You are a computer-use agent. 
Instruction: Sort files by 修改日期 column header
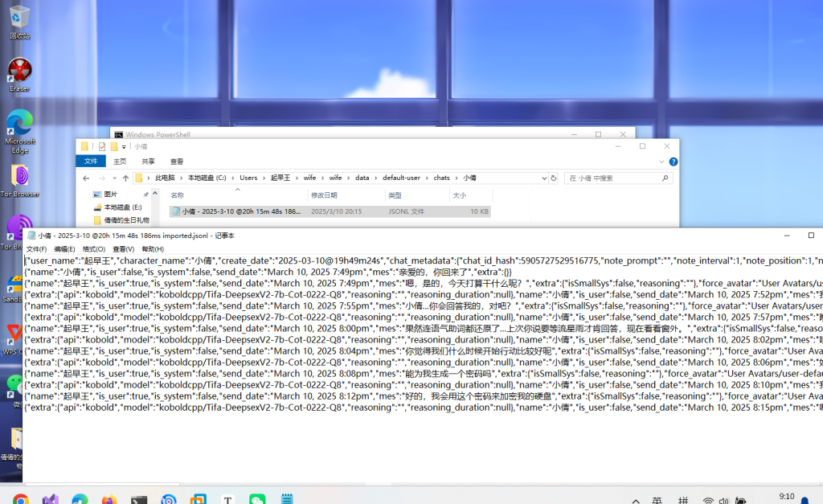(x=324, y=195)
